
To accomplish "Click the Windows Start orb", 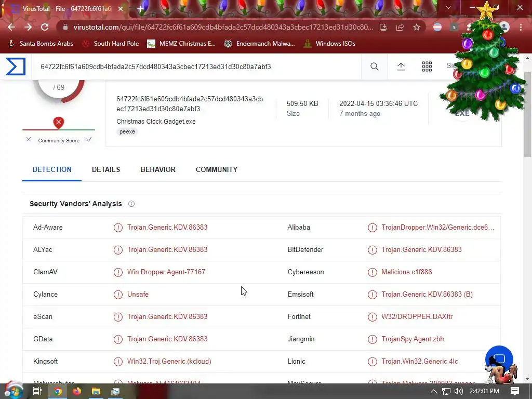I will tap(13, 391).
